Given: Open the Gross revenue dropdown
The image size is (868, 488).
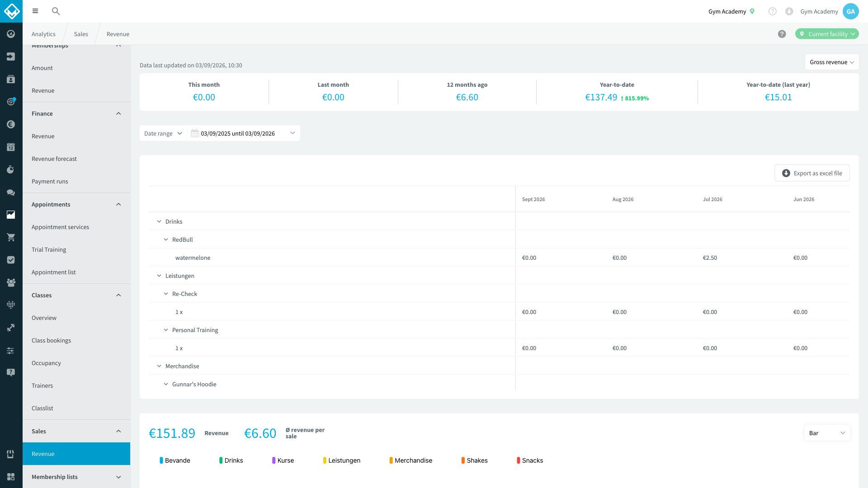Looking at the screenshot, I should pyautogui.click(x=831, y=62).
